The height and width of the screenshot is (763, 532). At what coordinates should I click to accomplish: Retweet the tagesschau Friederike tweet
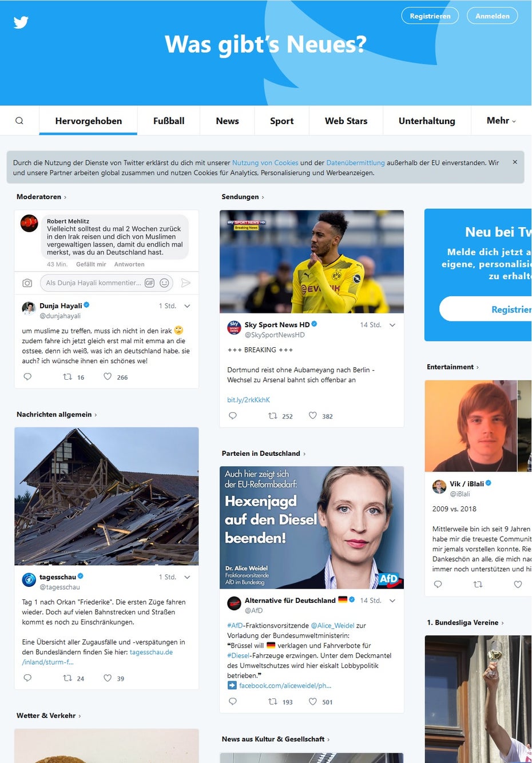pyautogui.click(x=68, y=678)
